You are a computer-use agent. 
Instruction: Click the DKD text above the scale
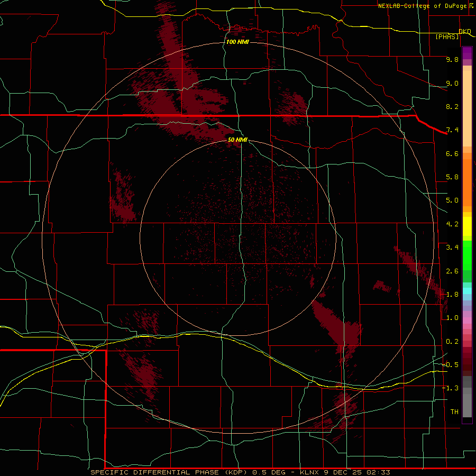pyautogui.click(x=465, y=31)
